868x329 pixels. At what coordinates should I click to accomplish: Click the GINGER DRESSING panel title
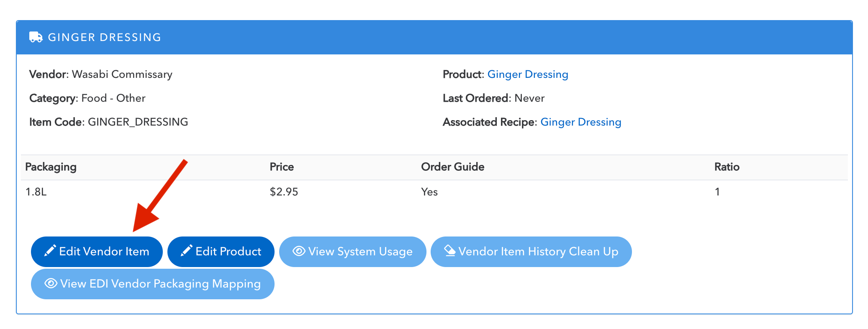[x=105, y=37]
